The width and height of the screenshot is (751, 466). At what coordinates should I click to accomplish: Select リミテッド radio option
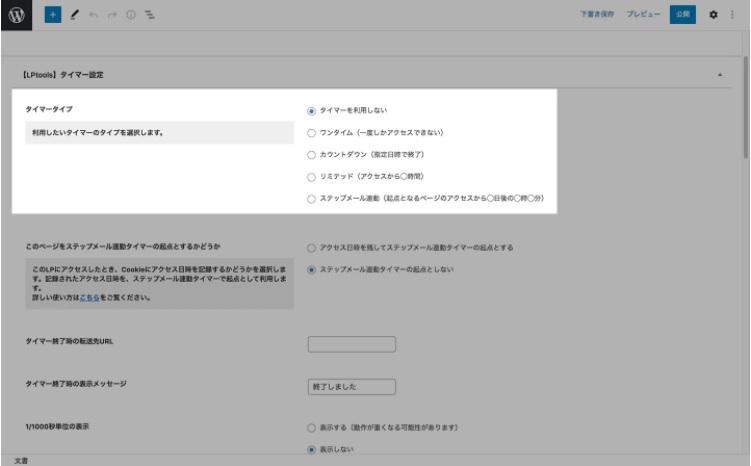pyautogui.click(x=311, y=177)
